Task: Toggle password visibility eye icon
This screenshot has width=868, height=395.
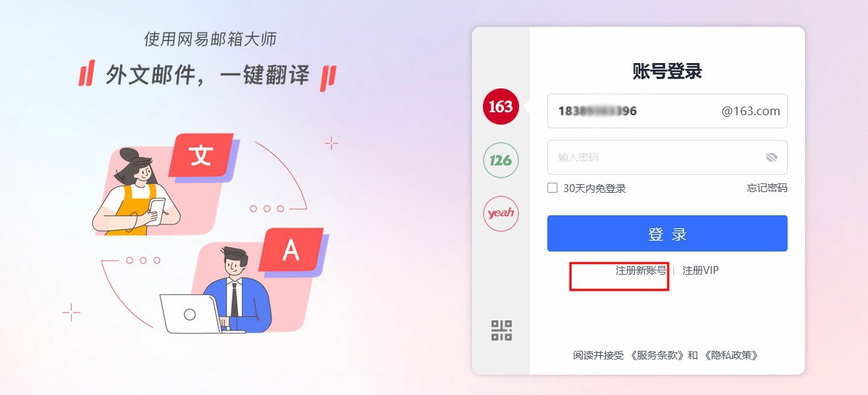Action: pos(771,157)
